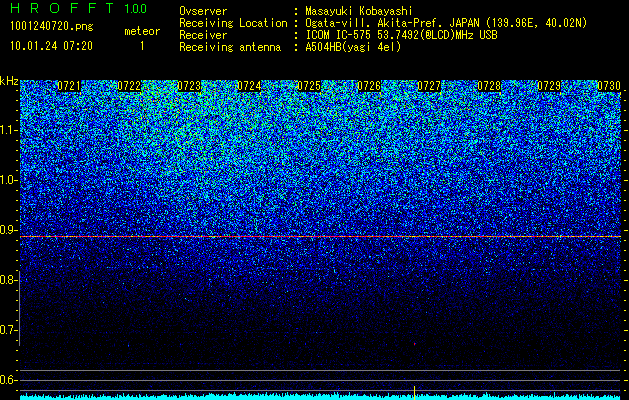
Task: Click the 0.8 kHz axis label
Action: (x=9, y=280)
